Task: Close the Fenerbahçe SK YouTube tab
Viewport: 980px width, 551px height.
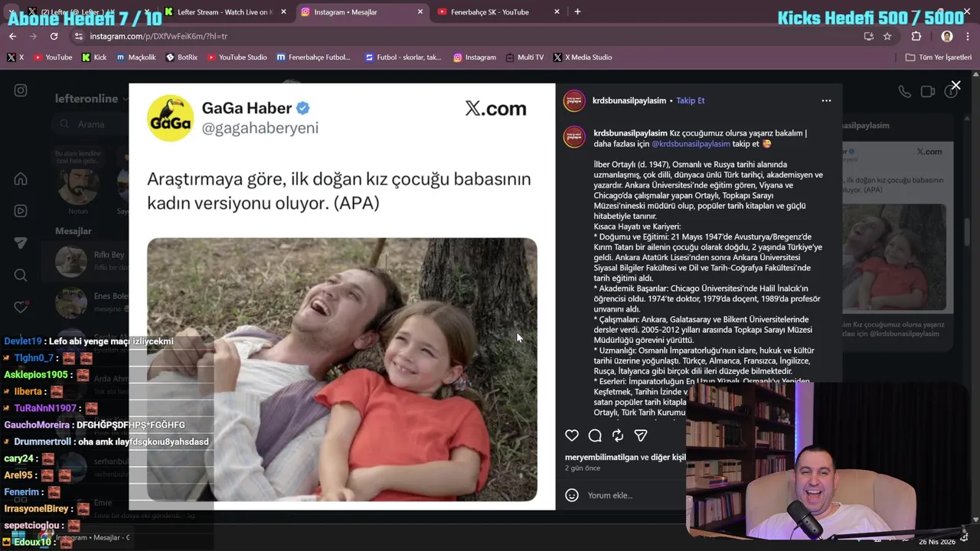Action: pyautogui.click(x=557, y=12)
